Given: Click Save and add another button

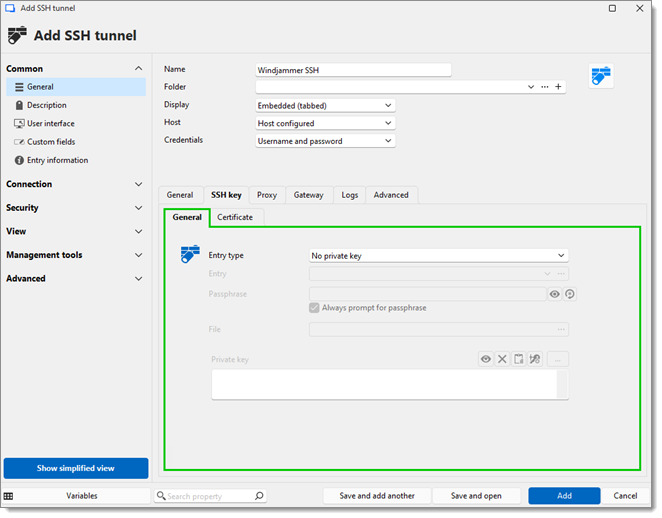Looking at the screenshot, I should point(377,496).
